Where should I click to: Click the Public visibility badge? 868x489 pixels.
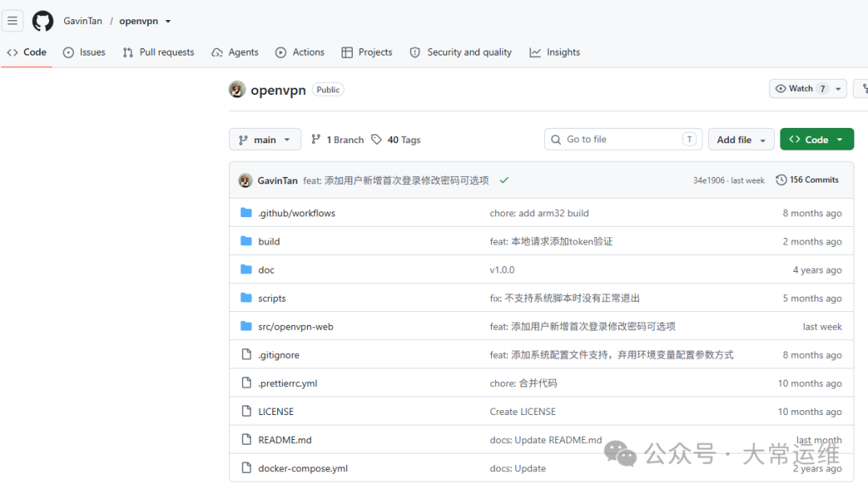[x=328, y=90]
